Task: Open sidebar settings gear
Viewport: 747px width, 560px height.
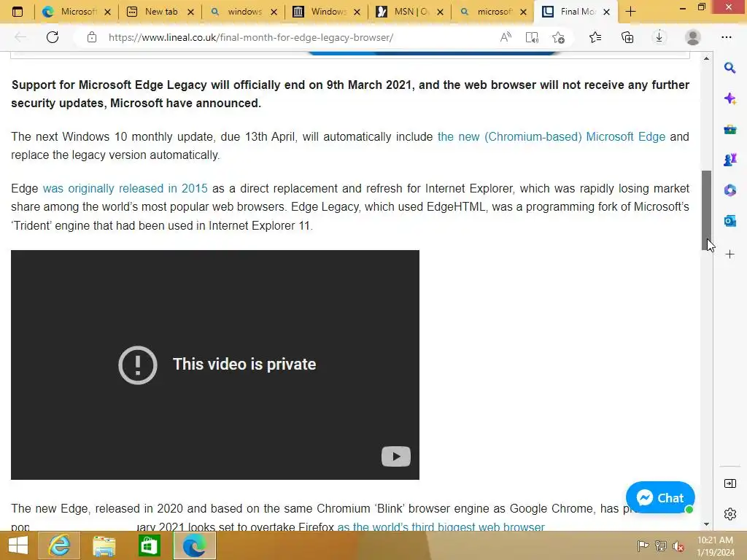Action: tap(729, 514)
